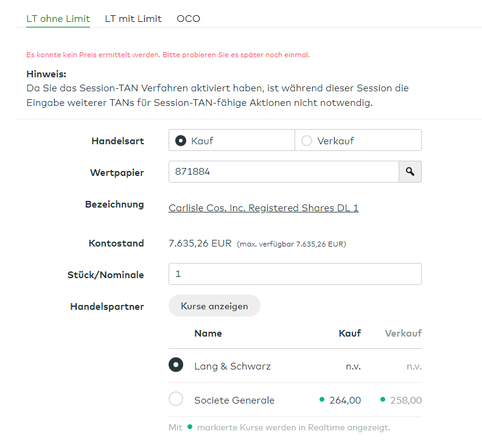
Task: Click the green realtime dot beside 258,00
Action: pyautogui.click(x=383, y=399)
